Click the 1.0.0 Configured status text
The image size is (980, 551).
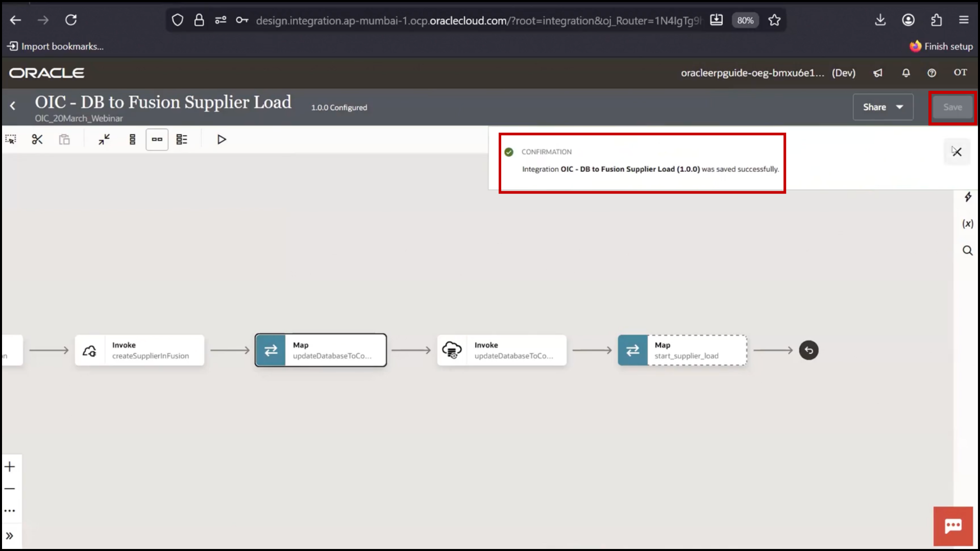tap(339, 108)
